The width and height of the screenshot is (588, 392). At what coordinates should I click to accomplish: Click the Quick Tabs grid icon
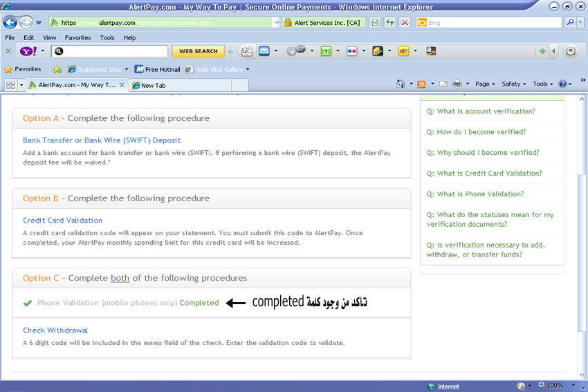coord(10,85)
